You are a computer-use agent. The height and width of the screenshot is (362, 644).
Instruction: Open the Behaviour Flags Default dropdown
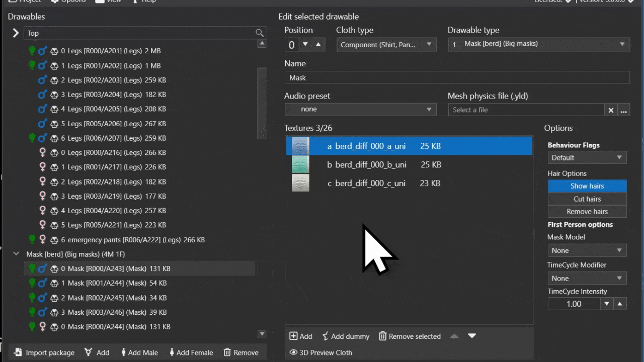[x=587, y=157]
